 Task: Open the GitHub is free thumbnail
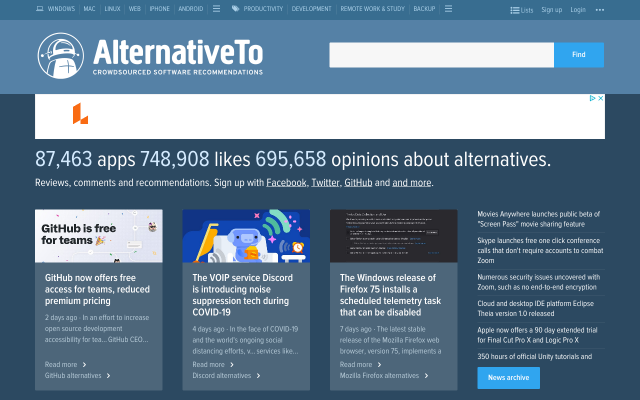(x=99, y=236)
